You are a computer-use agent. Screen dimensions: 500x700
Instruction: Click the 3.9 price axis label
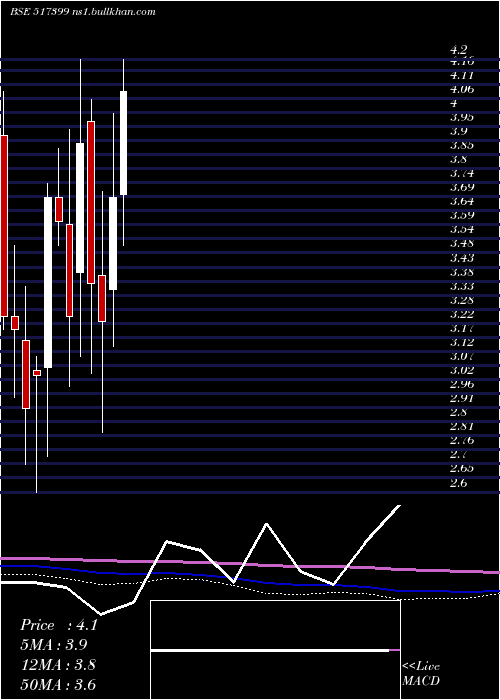(459, 131)
